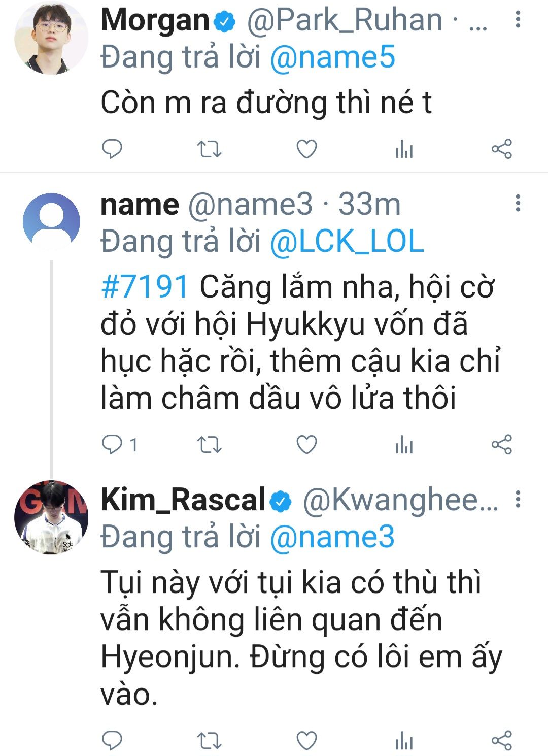The width and height of the screenshot is (548, 756).
Task: Open more options for Morgan's tweet
Action: (x=518, y=20)
